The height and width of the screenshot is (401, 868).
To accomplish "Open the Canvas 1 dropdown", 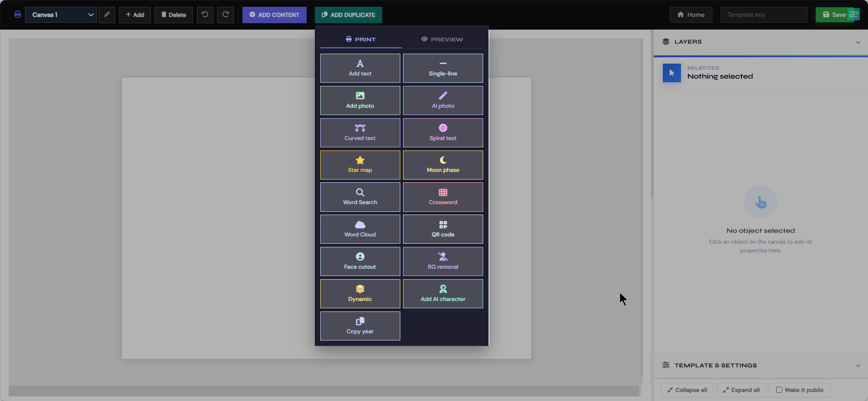I will pyautogui.click(x=61, y=15).
